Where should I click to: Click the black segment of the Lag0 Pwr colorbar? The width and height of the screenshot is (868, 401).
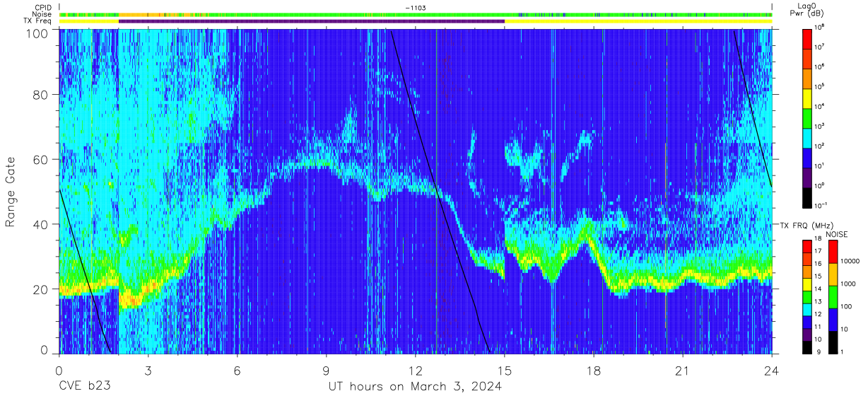point(807,197)
